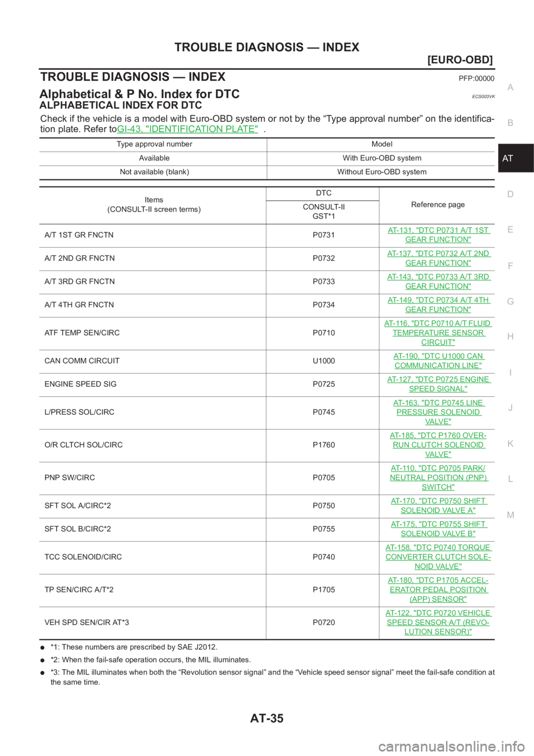This screenshot has height=756, width=534.
Task: Click the 'ENGINE SPEED SIG' item cell
Action: (x=152, y=385)
